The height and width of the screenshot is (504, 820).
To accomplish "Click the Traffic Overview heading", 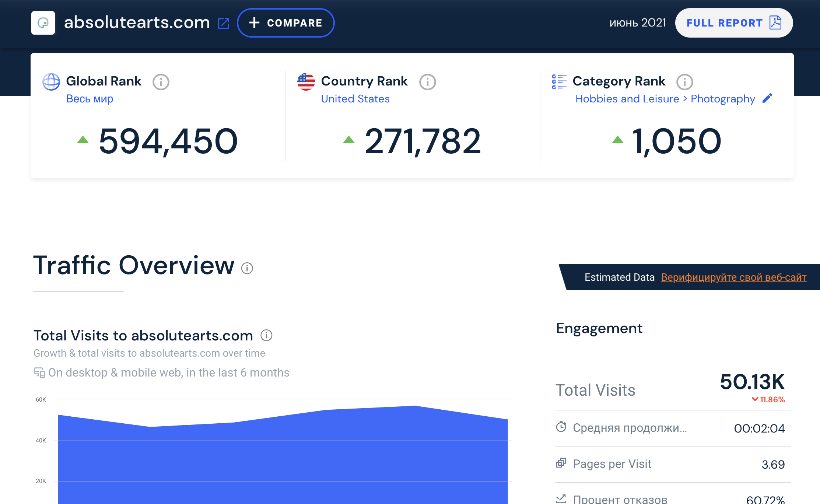I will coord(134,265).
